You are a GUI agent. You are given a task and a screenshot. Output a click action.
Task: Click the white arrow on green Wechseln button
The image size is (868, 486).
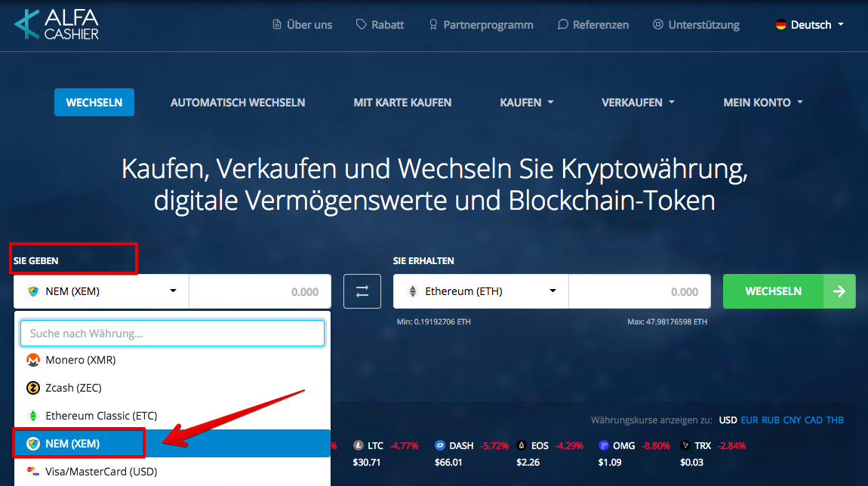pyautogui.click(x=839, y=291)
